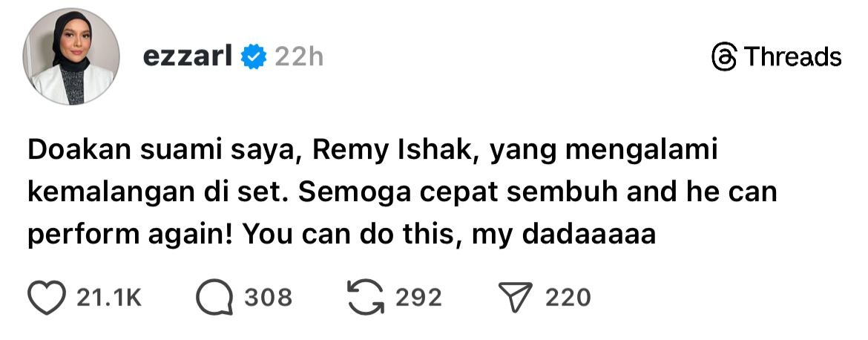Click the 220 shares count
This screenshot has height=340, width=868.
(568, 298)
